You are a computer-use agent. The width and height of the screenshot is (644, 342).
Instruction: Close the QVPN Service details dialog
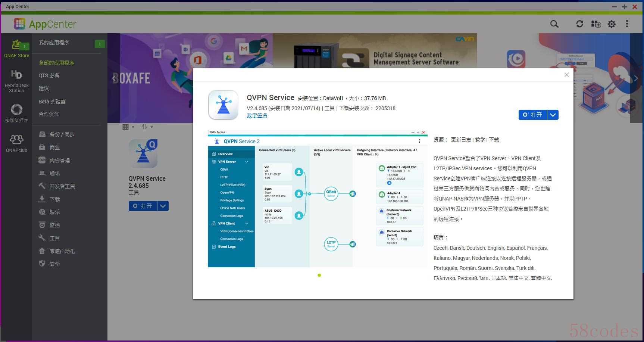coord(566,75)
